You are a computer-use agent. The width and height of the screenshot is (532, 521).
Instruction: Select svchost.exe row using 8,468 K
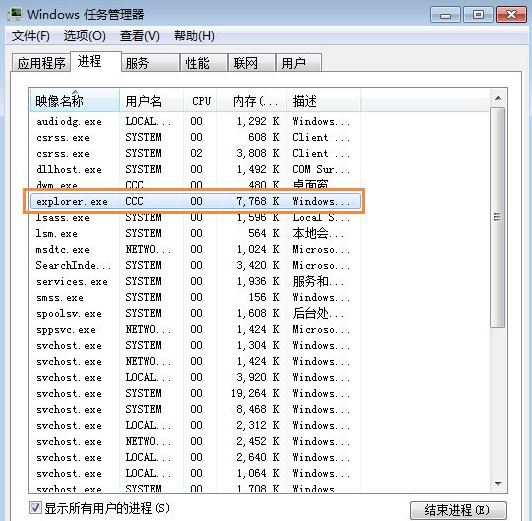click(x=195, y=409)
